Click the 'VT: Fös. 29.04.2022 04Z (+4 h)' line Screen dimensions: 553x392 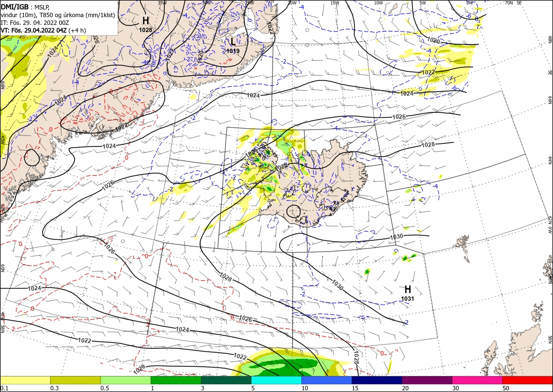tap(43, 30)
